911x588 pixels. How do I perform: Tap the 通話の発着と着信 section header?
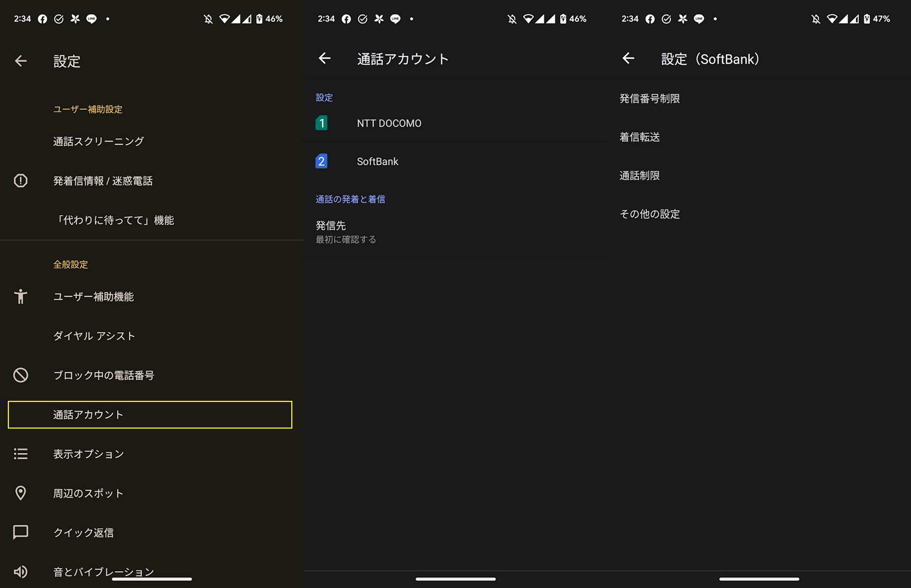click(350, 199)
